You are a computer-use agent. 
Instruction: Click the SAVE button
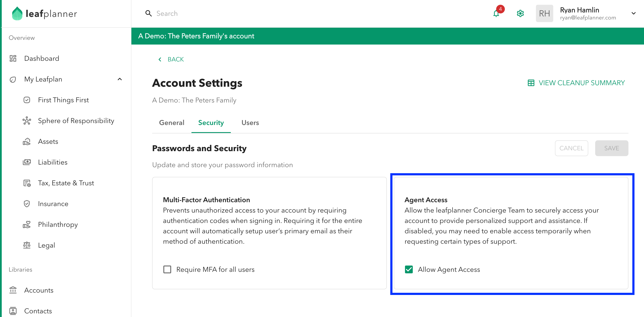612,148
